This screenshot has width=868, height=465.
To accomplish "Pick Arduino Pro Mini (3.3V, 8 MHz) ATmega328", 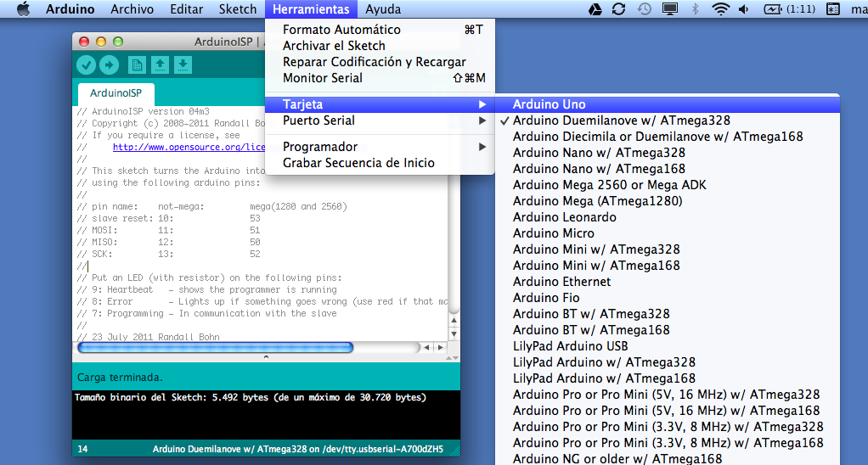I will [x=668, y=426].
